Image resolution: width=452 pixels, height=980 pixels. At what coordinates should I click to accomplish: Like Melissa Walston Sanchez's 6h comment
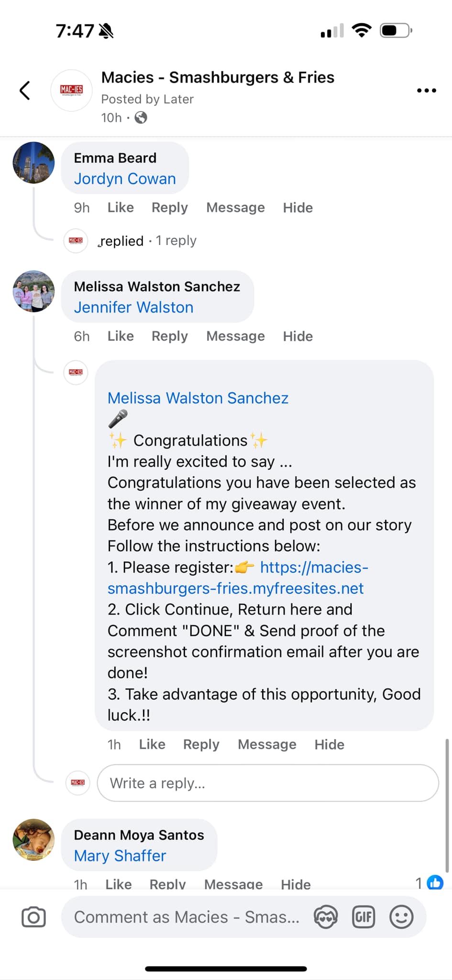point(120,336)
